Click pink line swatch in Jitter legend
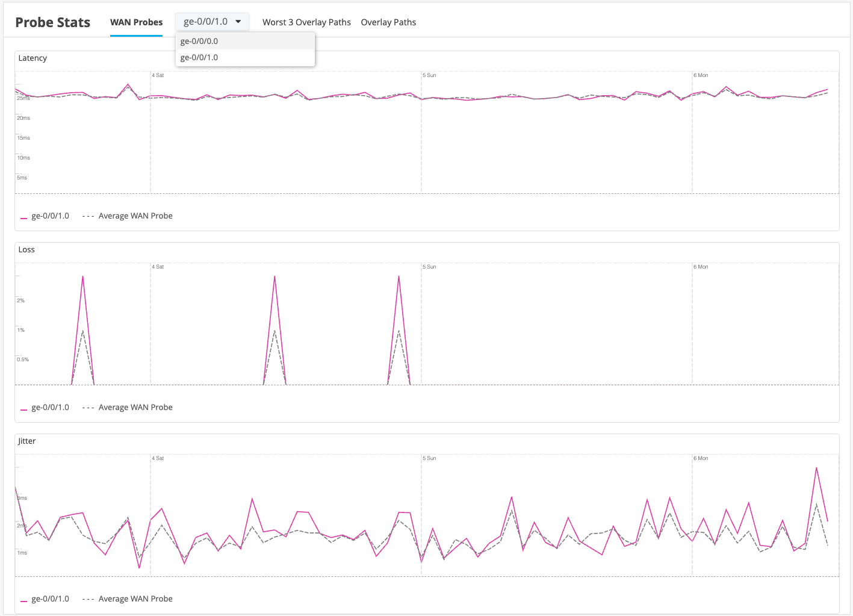Screen dimensions: 853x616 [23, 600]
